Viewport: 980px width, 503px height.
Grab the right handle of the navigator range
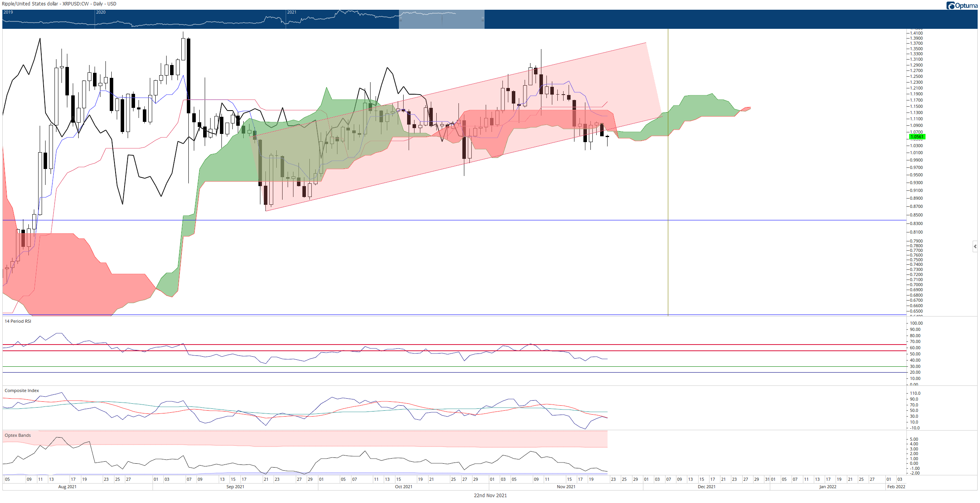pos(483,19)
